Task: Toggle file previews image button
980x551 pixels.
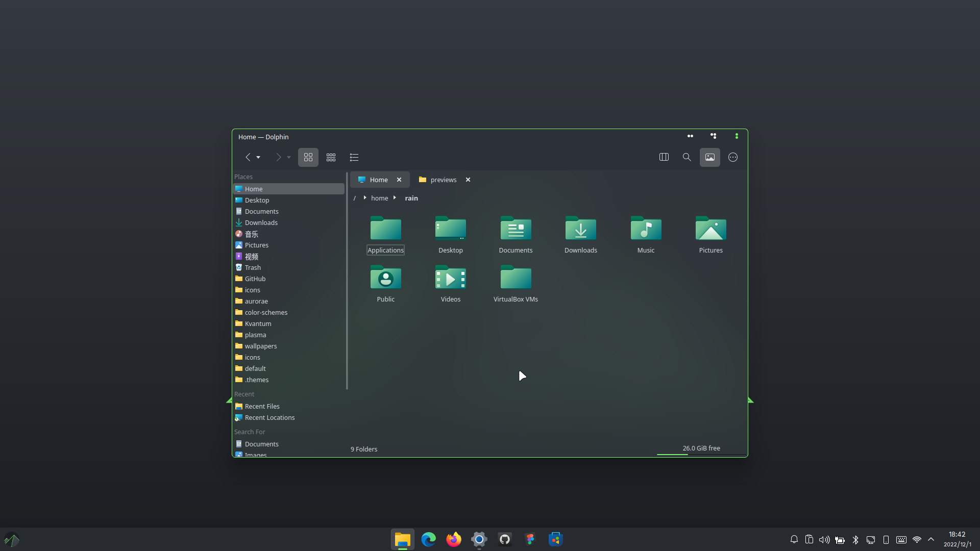Action: pyautogui.click(x=710, y=157)
